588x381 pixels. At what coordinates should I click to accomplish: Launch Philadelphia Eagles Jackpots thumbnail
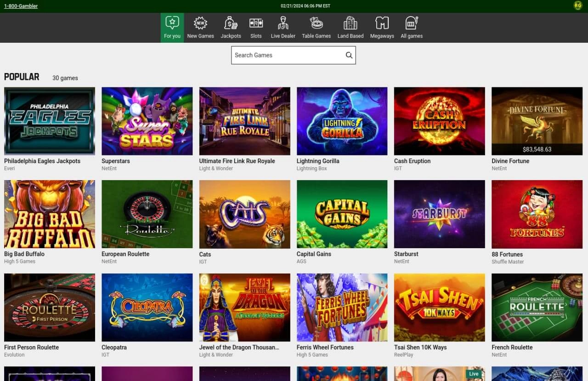click(x=50, y=121)
